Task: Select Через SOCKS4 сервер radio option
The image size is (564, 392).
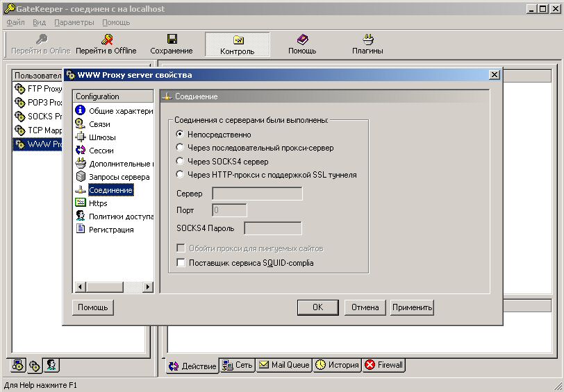Action: [180, 161]
